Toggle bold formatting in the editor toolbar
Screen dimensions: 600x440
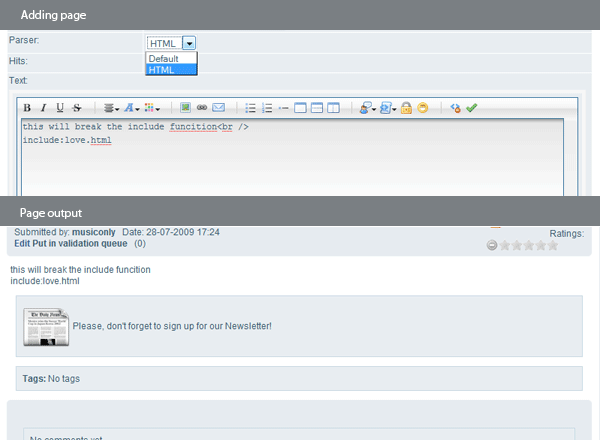[27, 108]
